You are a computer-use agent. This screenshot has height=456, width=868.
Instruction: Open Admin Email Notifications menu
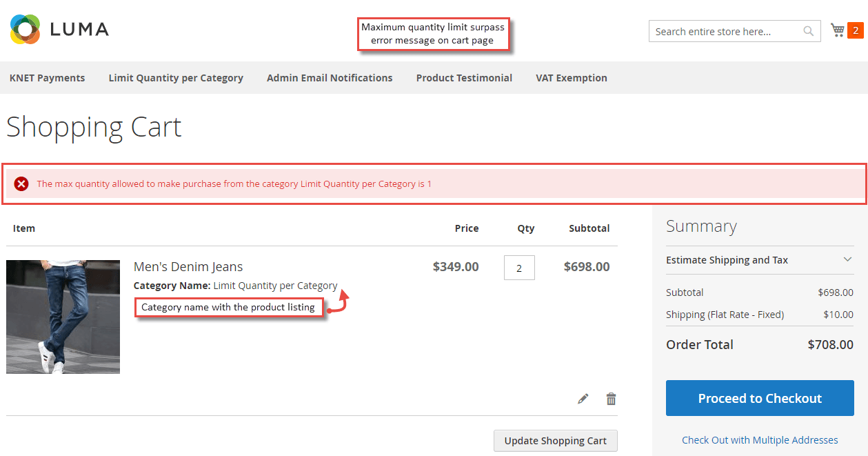[x=329, y=78]
